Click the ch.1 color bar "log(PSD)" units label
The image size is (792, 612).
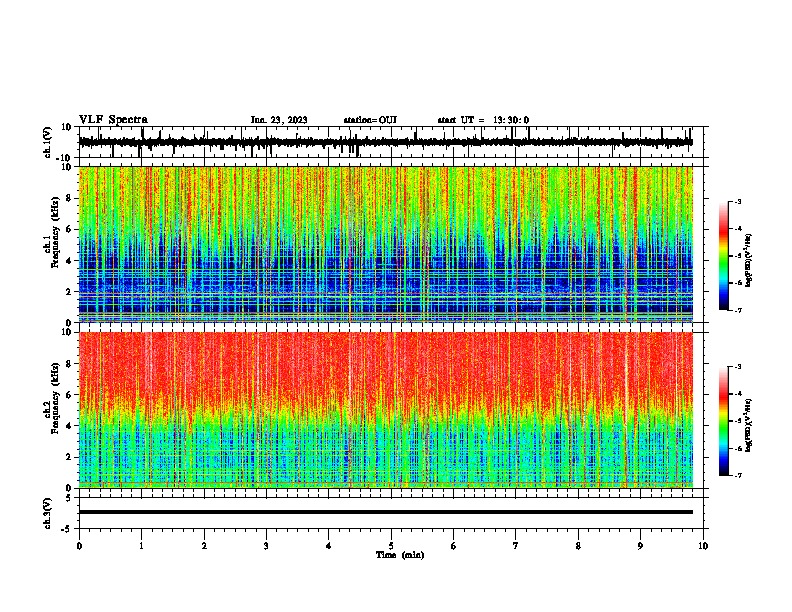tap(749, 261)
